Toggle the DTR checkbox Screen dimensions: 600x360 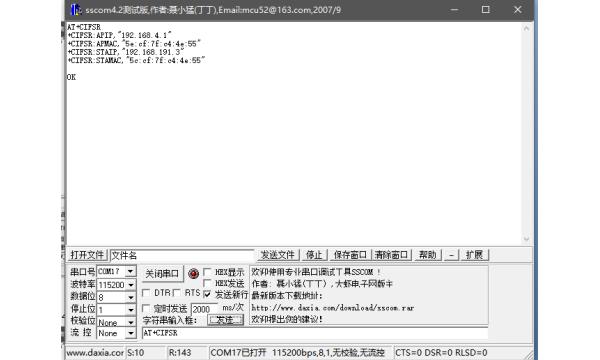pyautogui.click(x=146, y=293)
